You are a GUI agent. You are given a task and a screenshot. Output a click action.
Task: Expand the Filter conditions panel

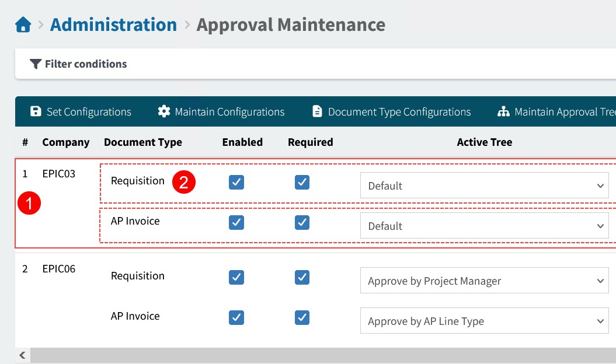315,64
